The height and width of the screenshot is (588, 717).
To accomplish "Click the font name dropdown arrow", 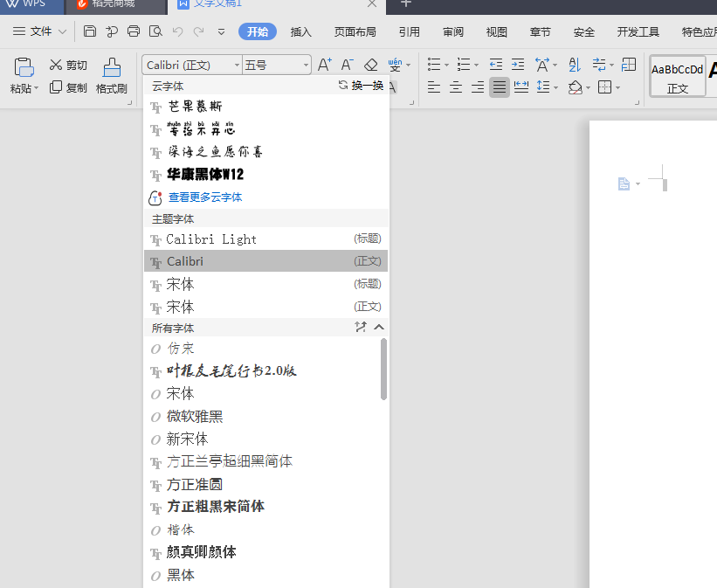I will click(x=237, y=65).
